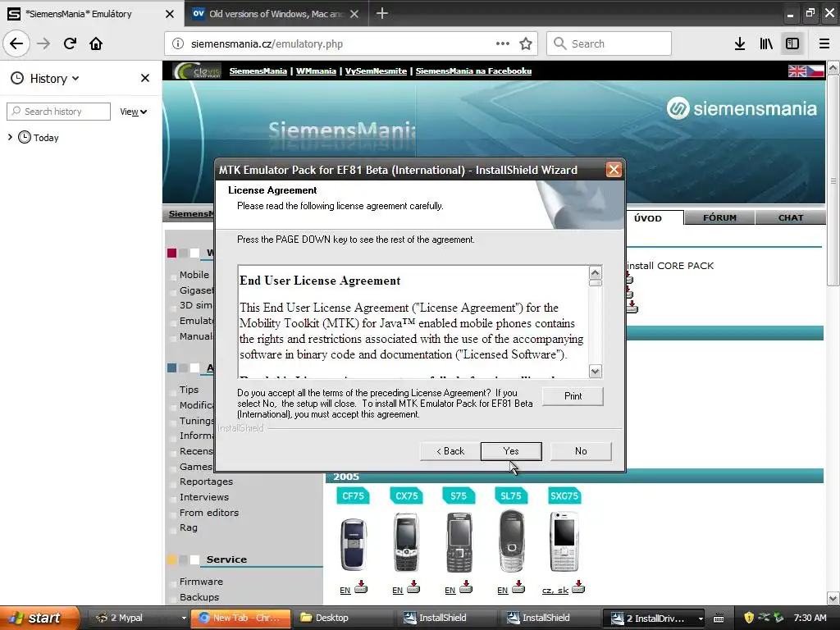
Task: Open S75 phone thumbnail
Action: point(459,542)
